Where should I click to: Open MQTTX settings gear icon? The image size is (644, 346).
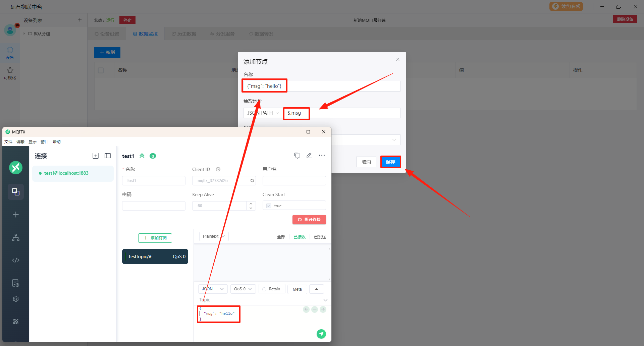coord(16,299)
